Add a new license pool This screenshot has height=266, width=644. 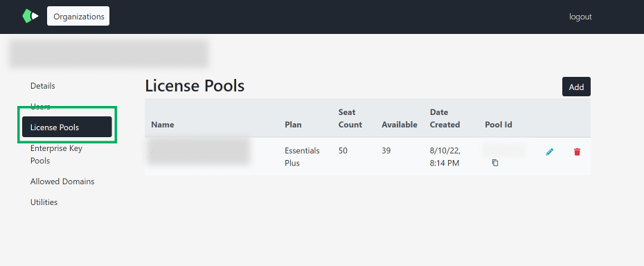point(576,87)
